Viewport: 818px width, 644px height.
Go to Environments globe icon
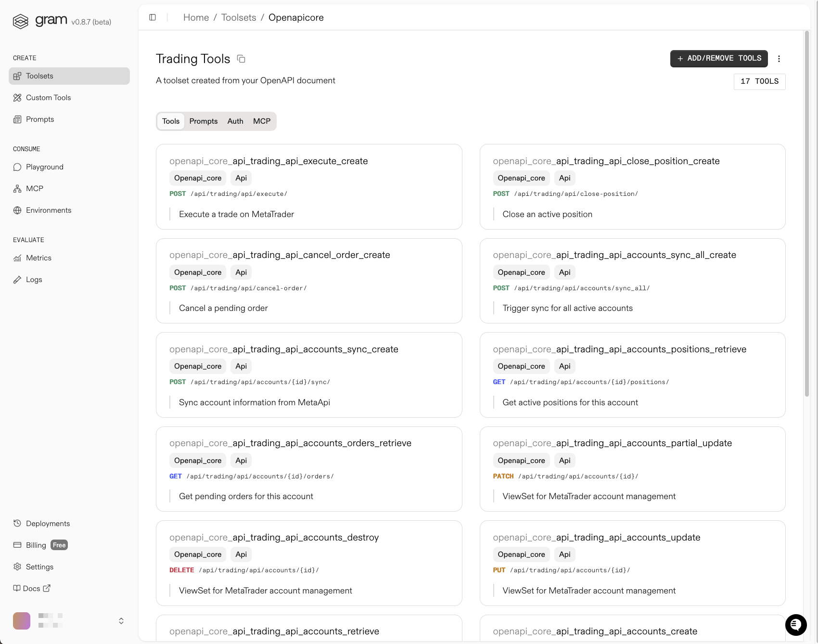[x=17, y=210]
